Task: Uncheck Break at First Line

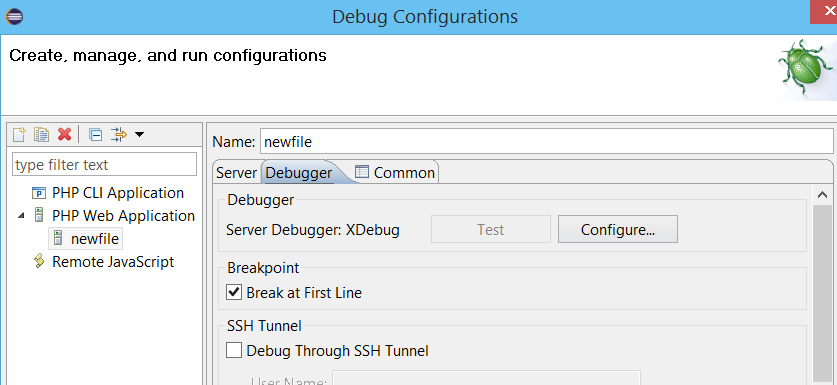Action: [234, 293]
